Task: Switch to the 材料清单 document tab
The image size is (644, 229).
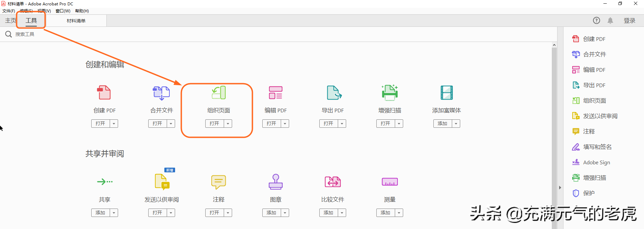Action: [x=76, y=21]
